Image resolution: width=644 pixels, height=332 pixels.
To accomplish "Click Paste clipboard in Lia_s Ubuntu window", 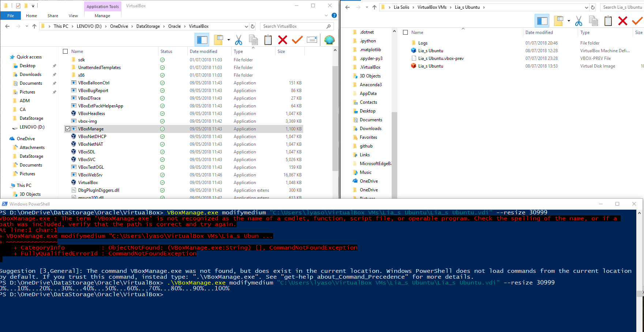I will click(x=608, y=21).
